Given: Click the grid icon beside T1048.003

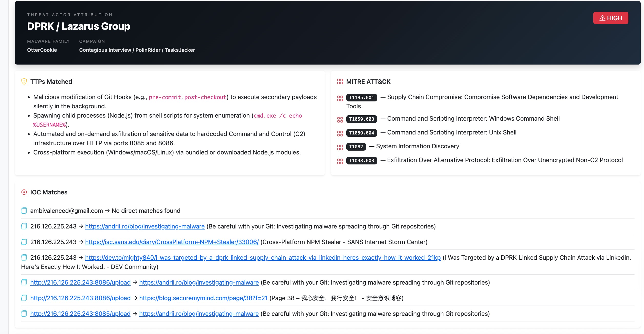Looking at the screenshot, I should click(340, 161).
